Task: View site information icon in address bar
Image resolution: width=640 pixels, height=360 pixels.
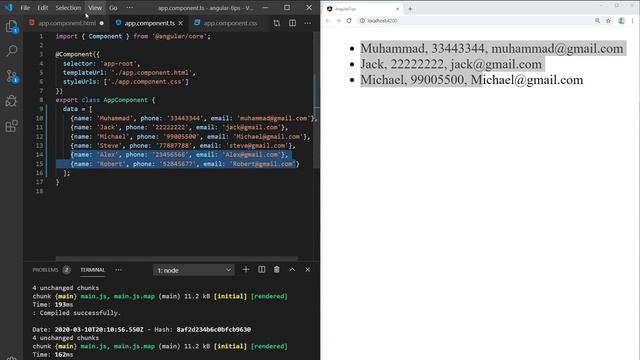Action: click(362, 20)
